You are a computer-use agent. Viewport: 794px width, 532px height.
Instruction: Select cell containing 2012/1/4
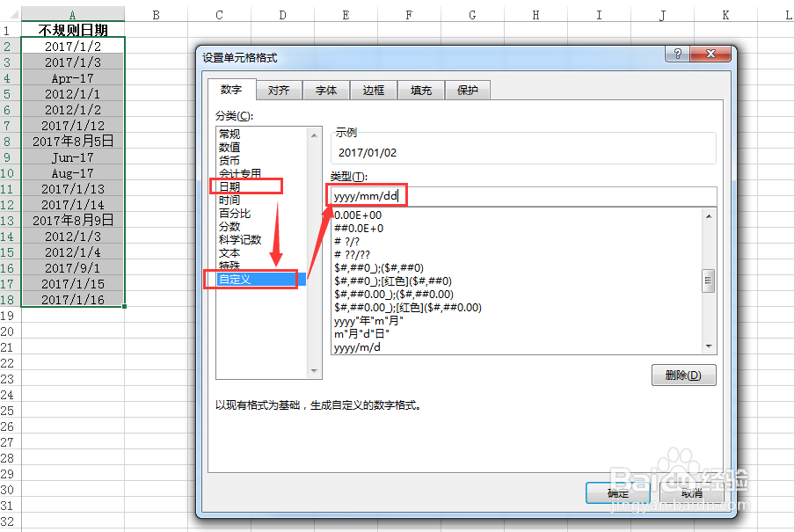pyautogui.click(x=73, y=252)
